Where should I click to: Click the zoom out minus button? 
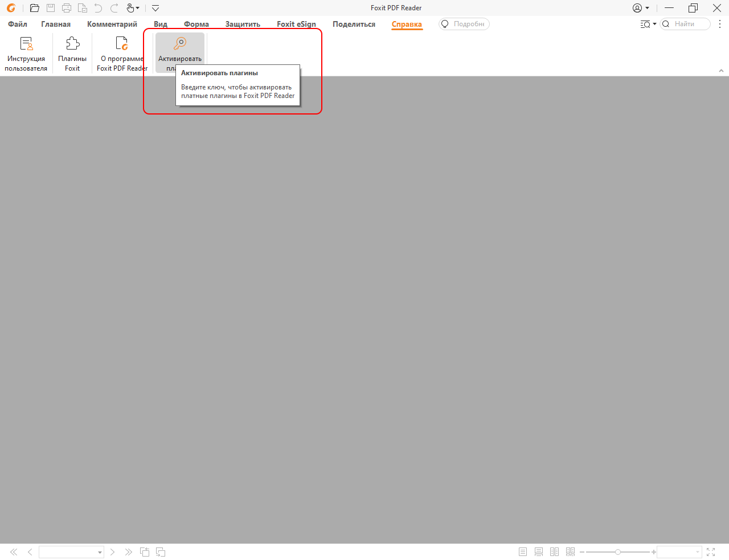582,552
